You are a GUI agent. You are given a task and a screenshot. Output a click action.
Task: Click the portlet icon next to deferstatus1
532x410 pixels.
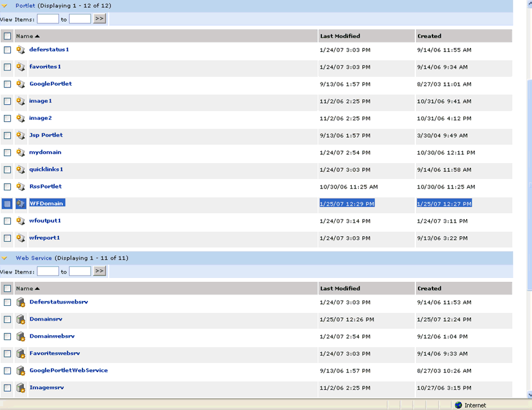pyautogui.click(x=21, y=50)
